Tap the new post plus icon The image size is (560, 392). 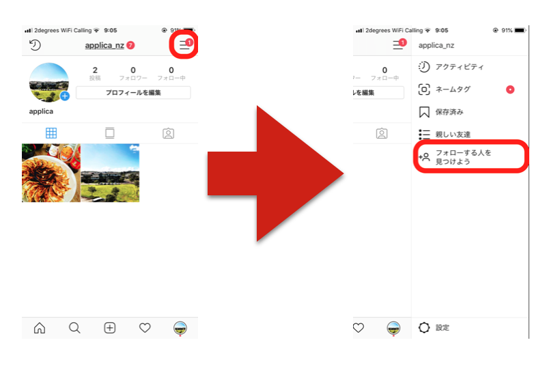[x=110, y=328]
